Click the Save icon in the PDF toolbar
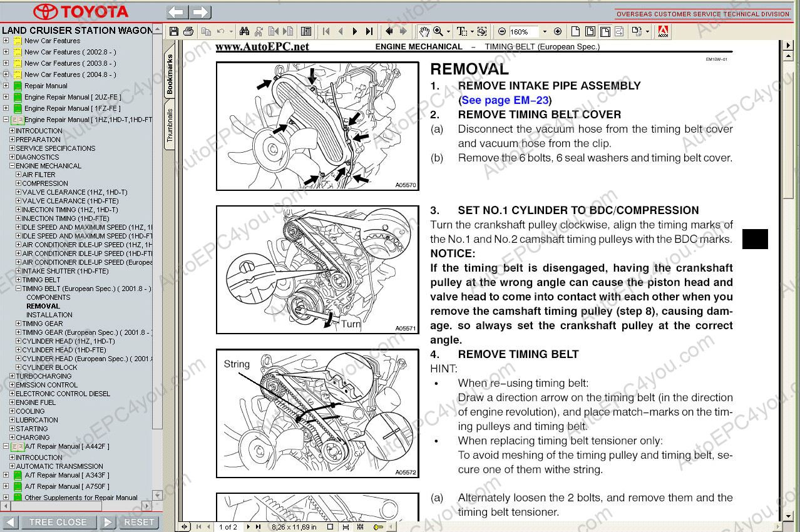Screen dimensions: 800x532 (x=174, y=31)
